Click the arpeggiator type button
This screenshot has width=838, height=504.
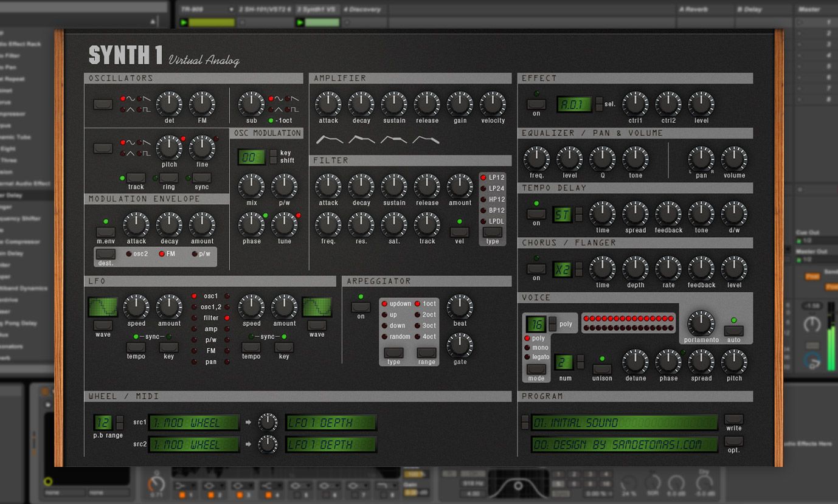[x=393, y=353]
